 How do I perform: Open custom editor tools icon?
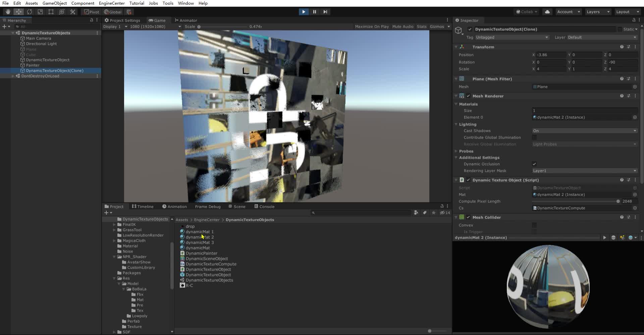[72, 12]
